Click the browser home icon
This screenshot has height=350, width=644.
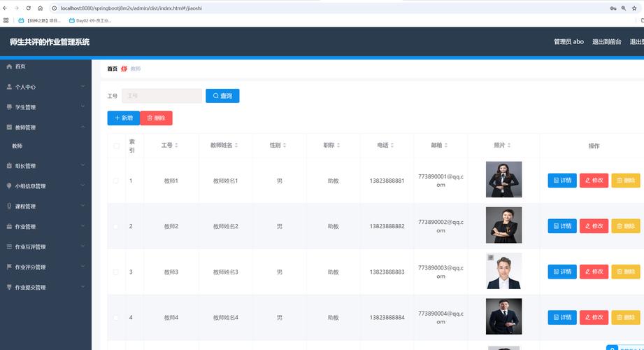point(41,8)
